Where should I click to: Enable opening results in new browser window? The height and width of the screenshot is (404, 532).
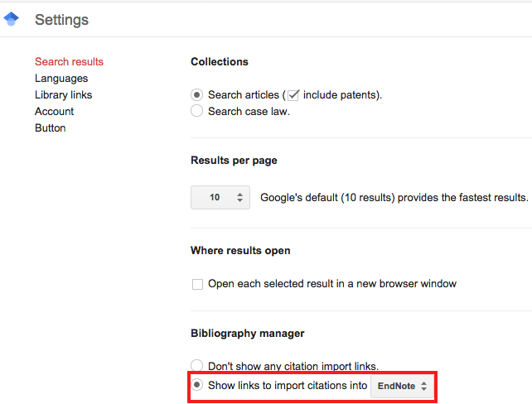(197, 284)
